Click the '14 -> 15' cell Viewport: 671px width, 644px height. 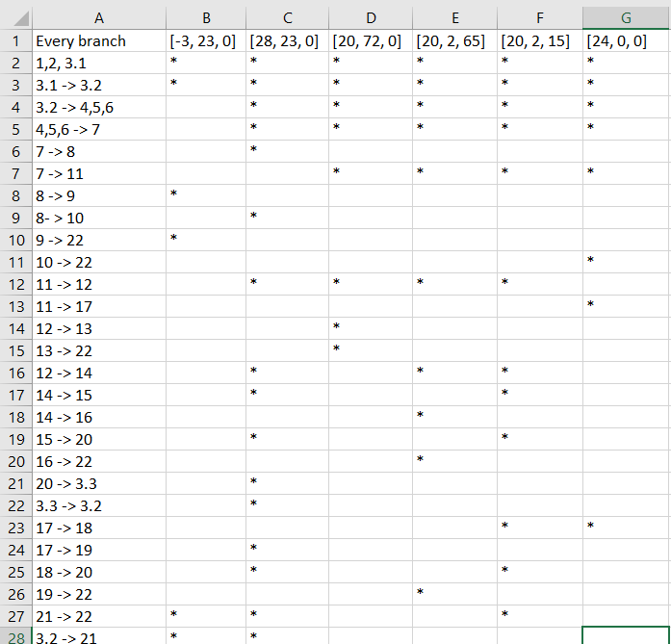point(99,396)
